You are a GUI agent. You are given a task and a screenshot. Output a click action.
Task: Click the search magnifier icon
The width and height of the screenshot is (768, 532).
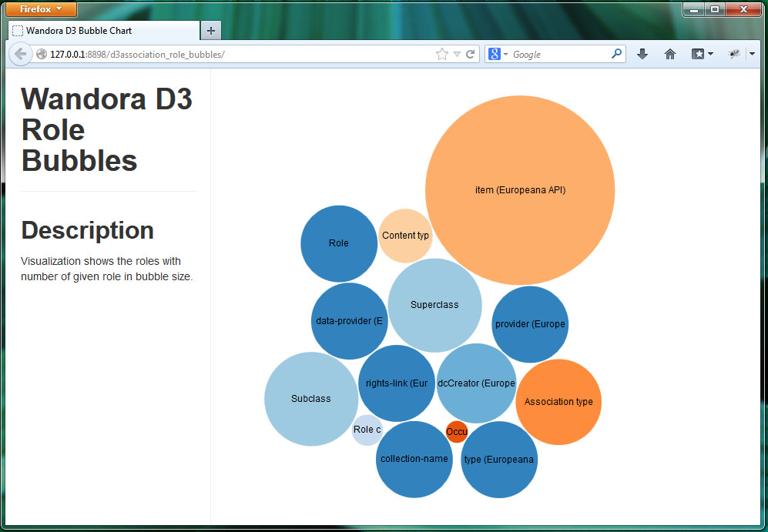click(x=616, y=55)
